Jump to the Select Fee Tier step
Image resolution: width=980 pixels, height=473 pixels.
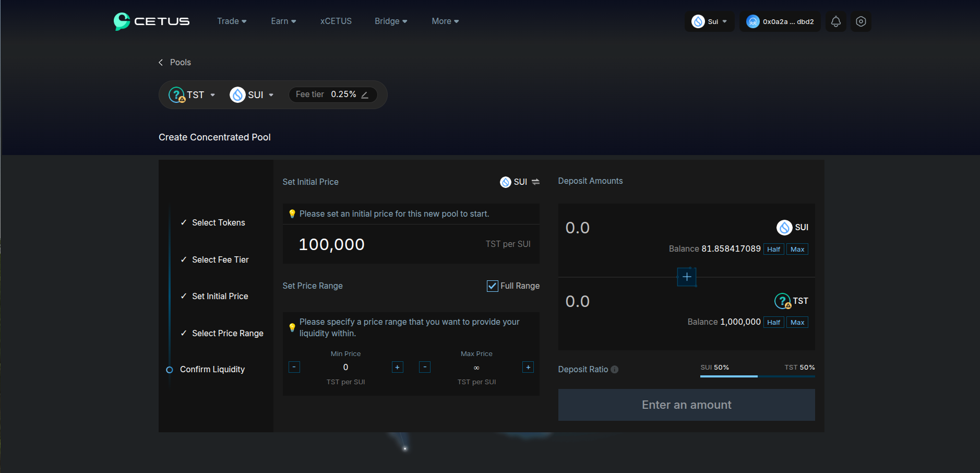coord(220,260)
